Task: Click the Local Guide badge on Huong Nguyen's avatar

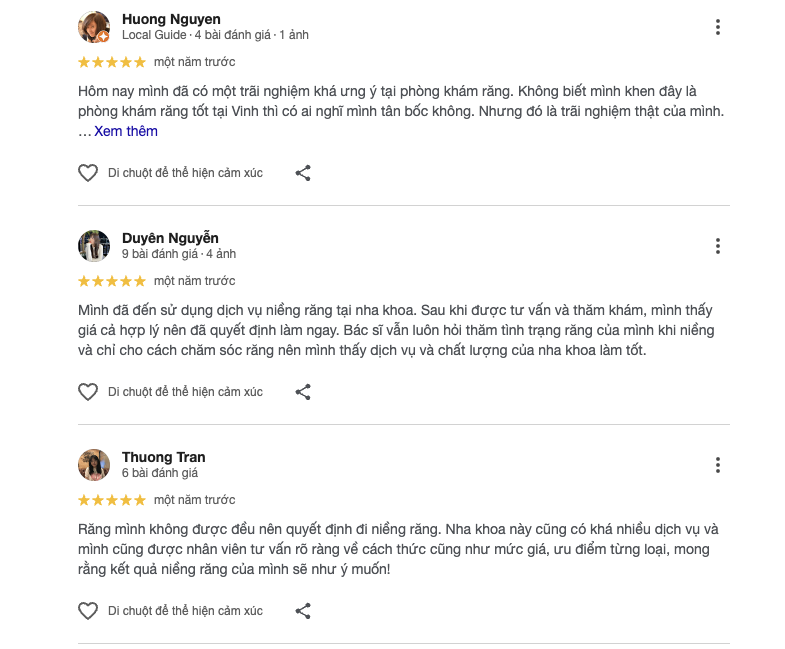Action: coord(103,37)
